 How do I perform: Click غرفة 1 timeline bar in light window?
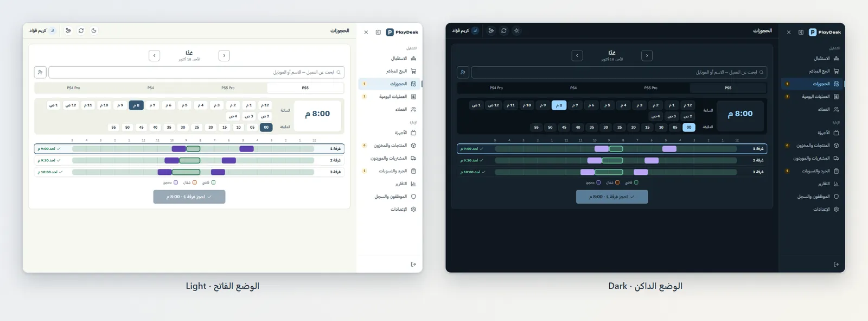tap(193, 149)
